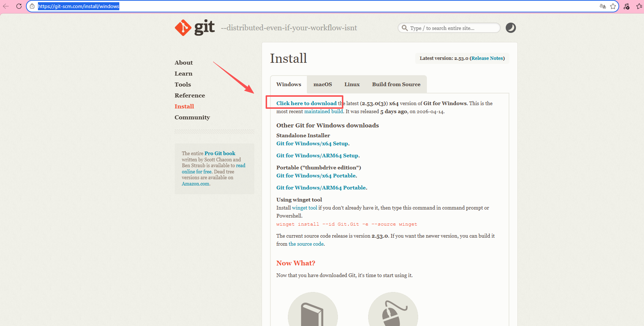The height and width of the screenshot is (326, 644).
Task: Click the 'Standalone Installer' label
Action: click(303, 136)
